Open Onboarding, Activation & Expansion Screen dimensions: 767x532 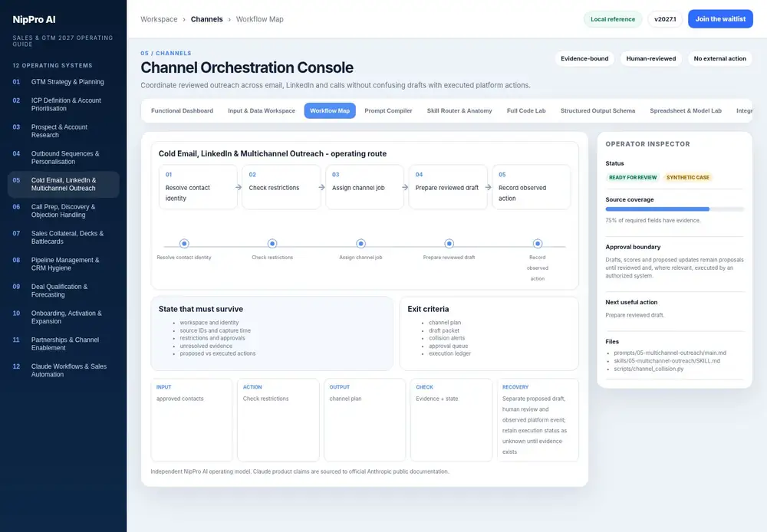point(63,317)
